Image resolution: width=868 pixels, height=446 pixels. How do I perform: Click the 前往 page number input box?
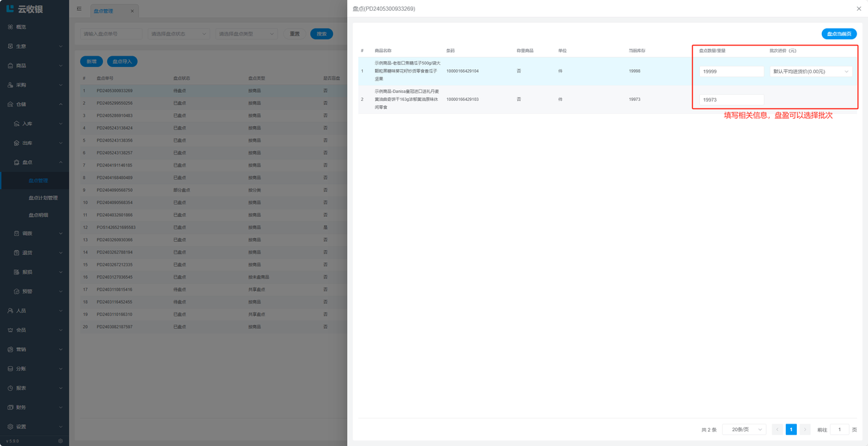coord(839,430)
